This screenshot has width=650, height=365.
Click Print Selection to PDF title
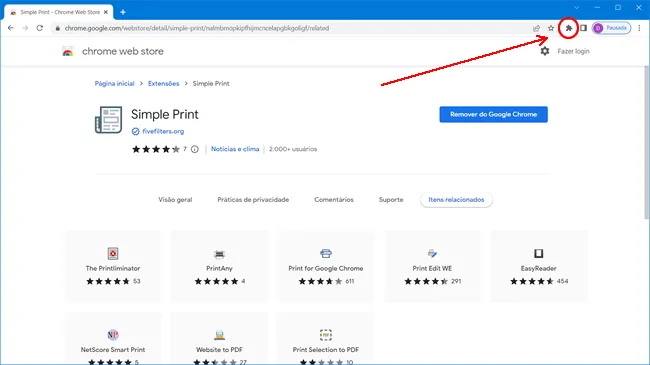coord(326,350)
